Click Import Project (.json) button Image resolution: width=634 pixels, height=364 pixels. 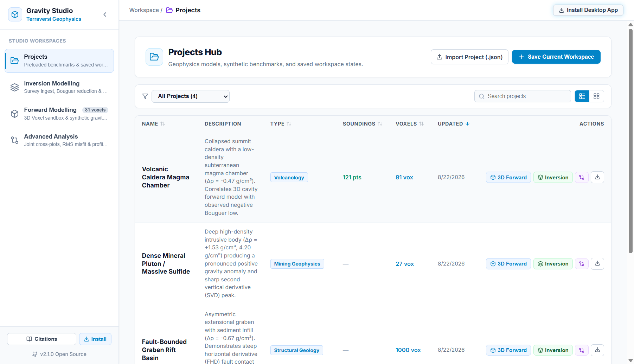(469, 57)
